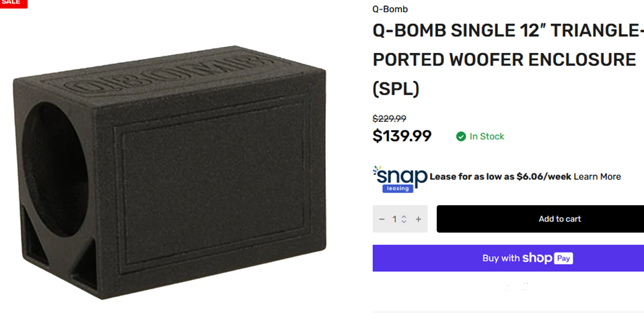Click the product title heading
Viewport: 644px width, 315px height.
[x=504, y=60]
